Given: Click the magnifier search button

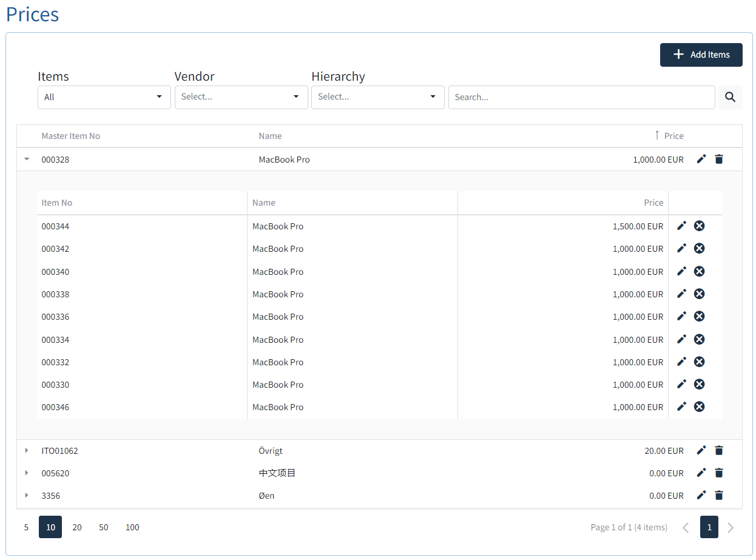Looking at the screenshot, I should point(731,97).
